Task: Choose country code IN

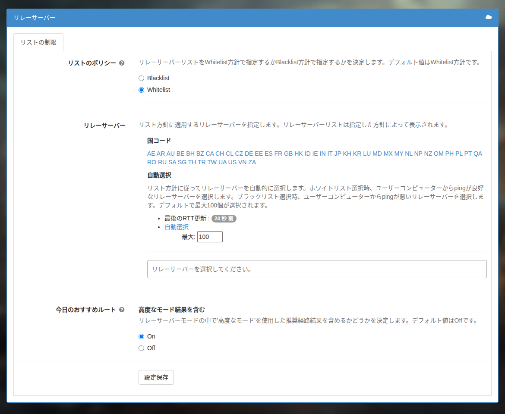Action: click(x=323, y=154)
